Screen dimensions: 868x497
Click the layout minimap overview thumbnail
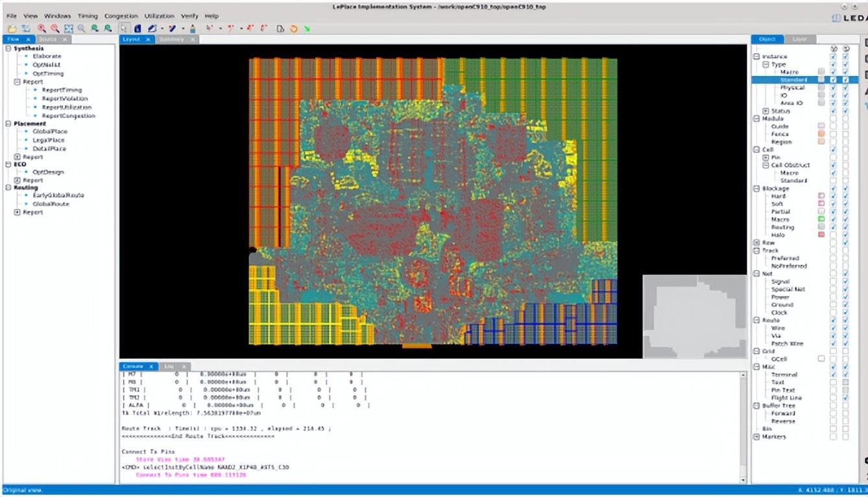click(694, 317)
